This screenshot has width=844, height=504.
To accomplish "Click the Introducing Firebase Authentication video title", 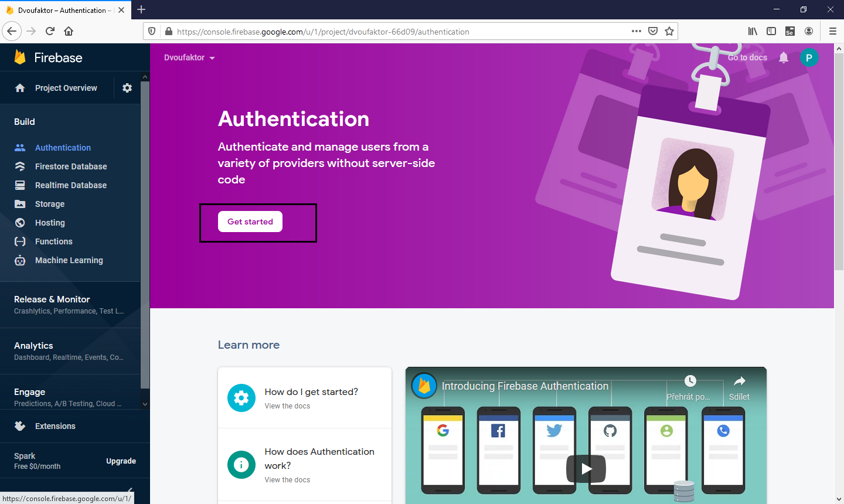I will [x=525, y=386].
